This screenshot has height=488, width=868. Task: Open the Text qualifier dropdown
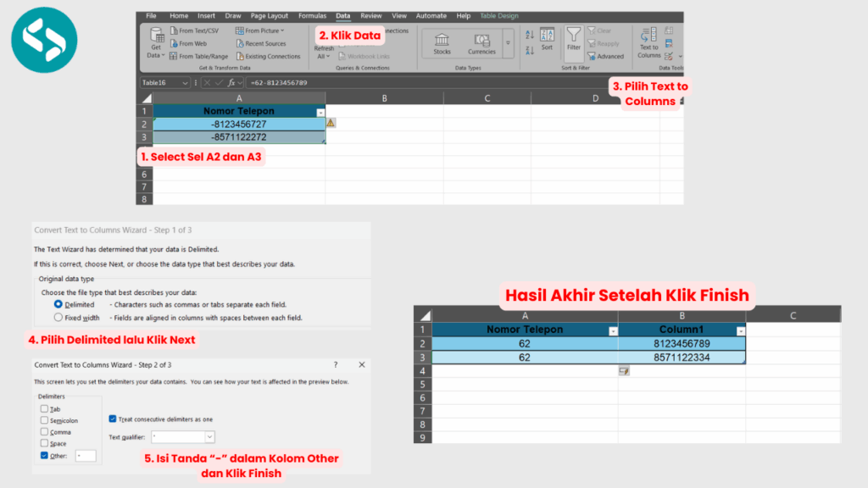click(208, 436)
